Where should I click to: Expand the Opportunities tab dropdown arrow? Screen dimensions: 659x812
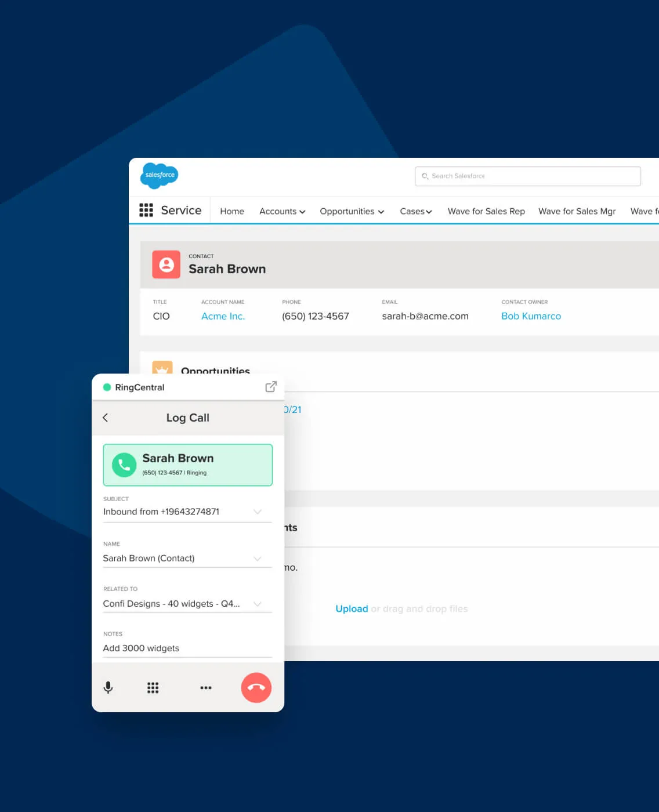tap(381, 212)
